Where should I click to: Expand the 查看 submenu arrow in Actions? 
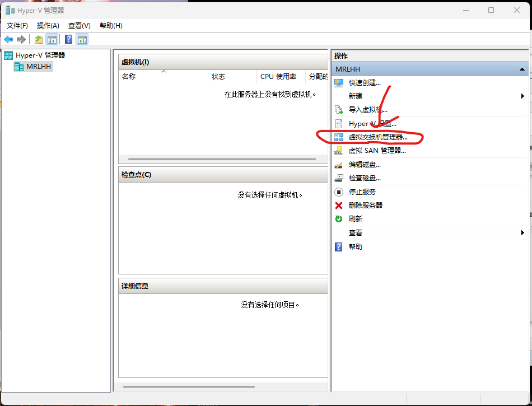pos(522,232)
